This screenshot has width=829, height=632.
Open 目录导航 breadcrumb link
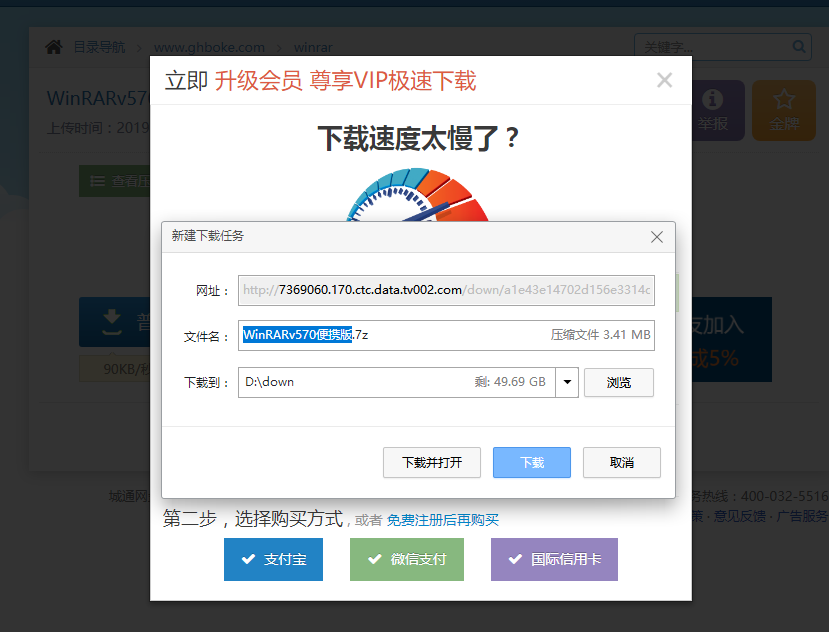(x=99, y=47)
